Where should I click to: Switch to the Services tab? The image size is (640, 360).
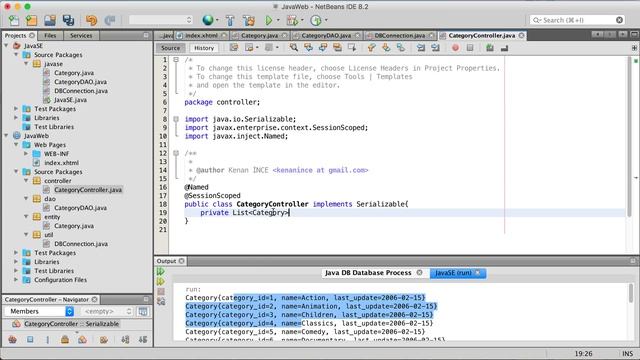point(81,36)
